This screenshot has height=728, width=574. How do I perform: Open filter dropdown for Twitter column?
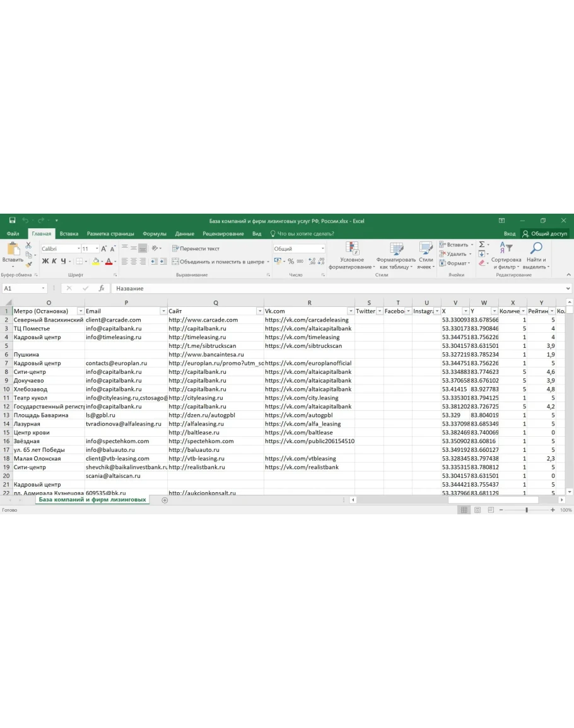380,311
